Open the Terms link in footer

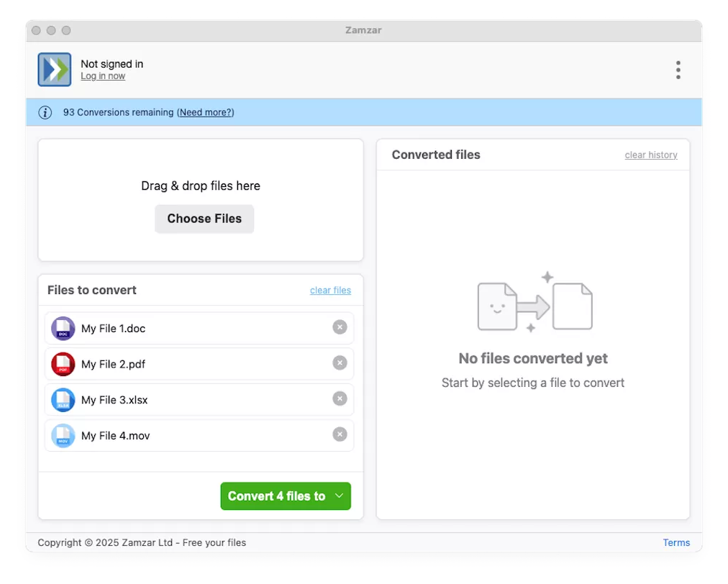(x=676, y=543)
